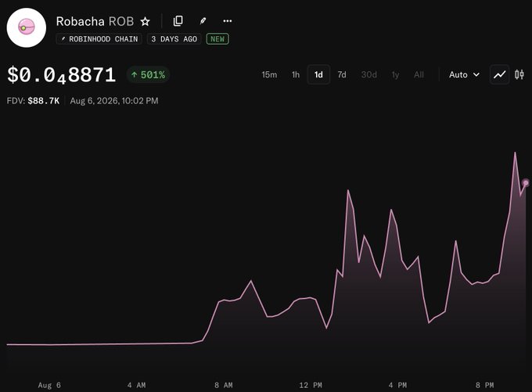The width and height of the screenshot is (532, 392).
Task: Click the Aug 6, 2026, 10:02 PM timestamp
Action: (x=114, y=101)
